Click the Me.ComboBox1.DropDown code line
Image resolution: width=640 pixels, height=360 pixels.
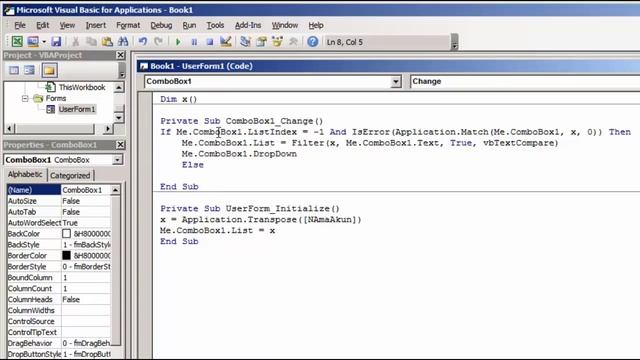(239, 154)
